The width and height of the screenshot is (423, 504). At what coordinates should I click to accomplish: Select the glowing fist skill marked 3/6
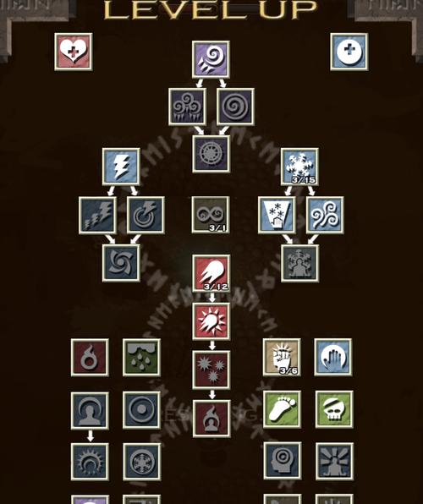282,357
